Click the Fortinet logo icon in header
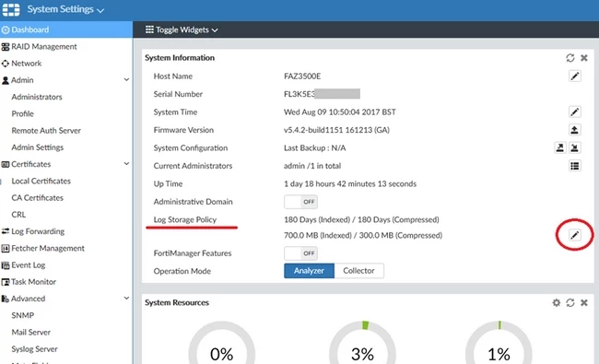 click(x=11, y=9)
